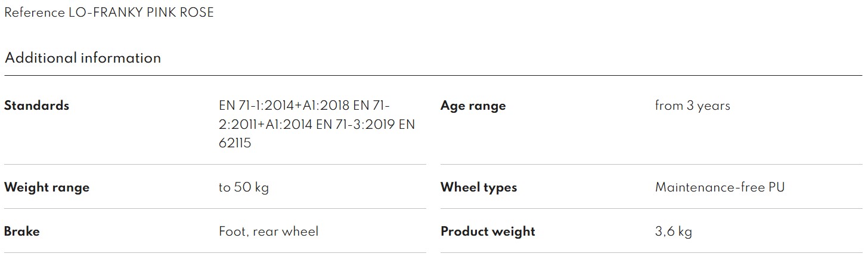Click the Age range label
This screenshot has width=868, height=278.
tap(473, 106)
